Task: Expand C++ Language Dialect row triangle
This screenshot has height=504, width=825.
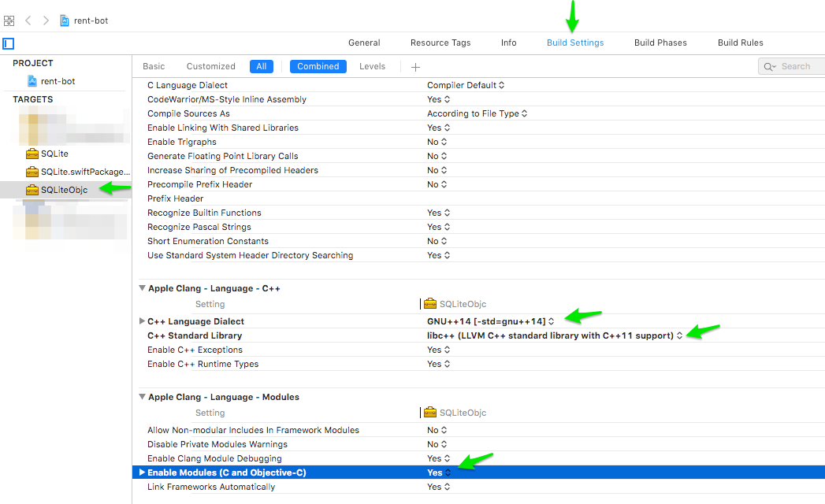Action: [142, 321]
